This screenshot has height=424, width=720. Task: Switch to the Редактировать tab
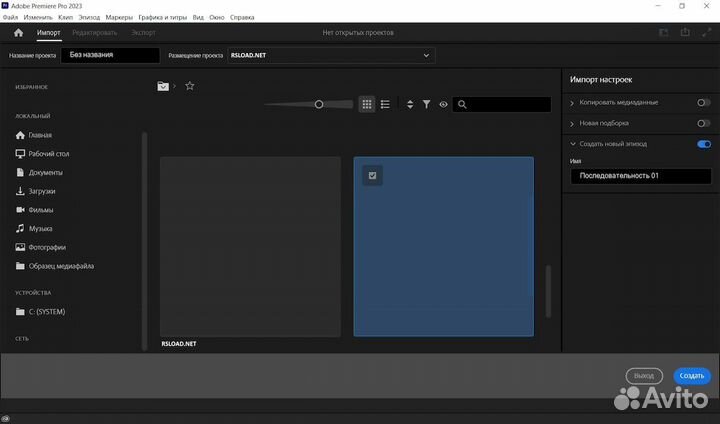tap(95, 33)
